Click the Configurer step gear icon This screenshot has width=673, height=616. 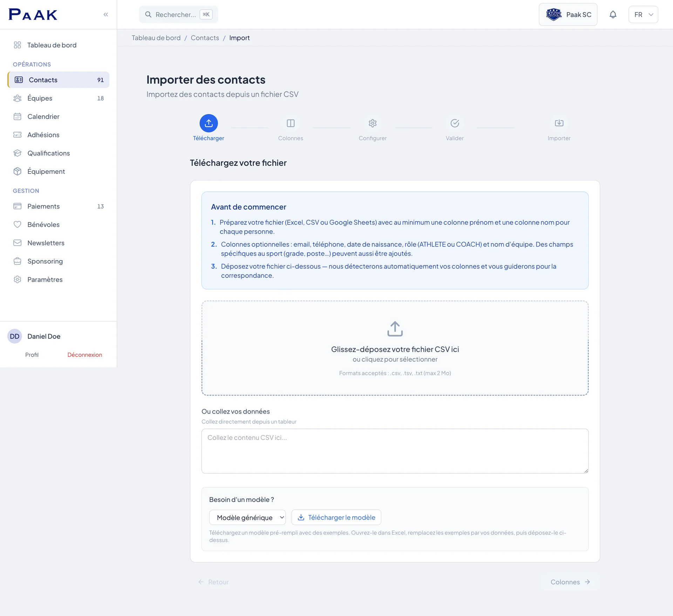(x=373, y=123)
